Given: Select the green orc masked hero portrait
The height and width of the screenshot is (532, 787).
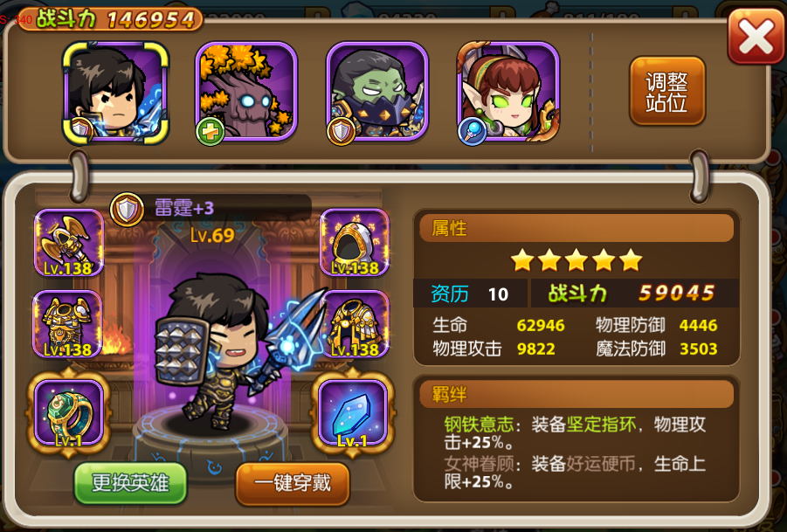Looking at the screenshot, I should point(377,92).
